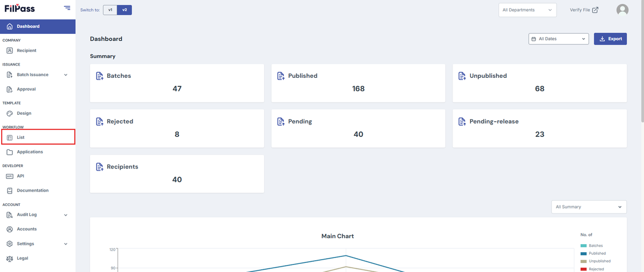Click the Recipients card document icon

99,167
